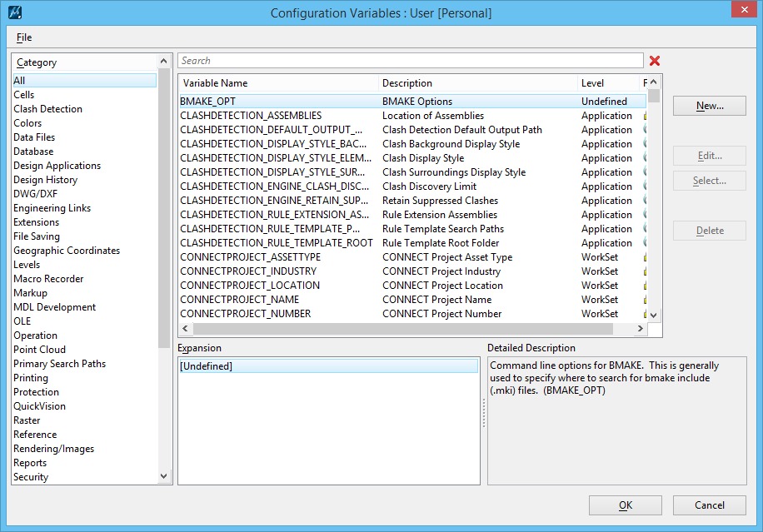Clear the search with red X icon
The image size is (763, 532).
655,61
